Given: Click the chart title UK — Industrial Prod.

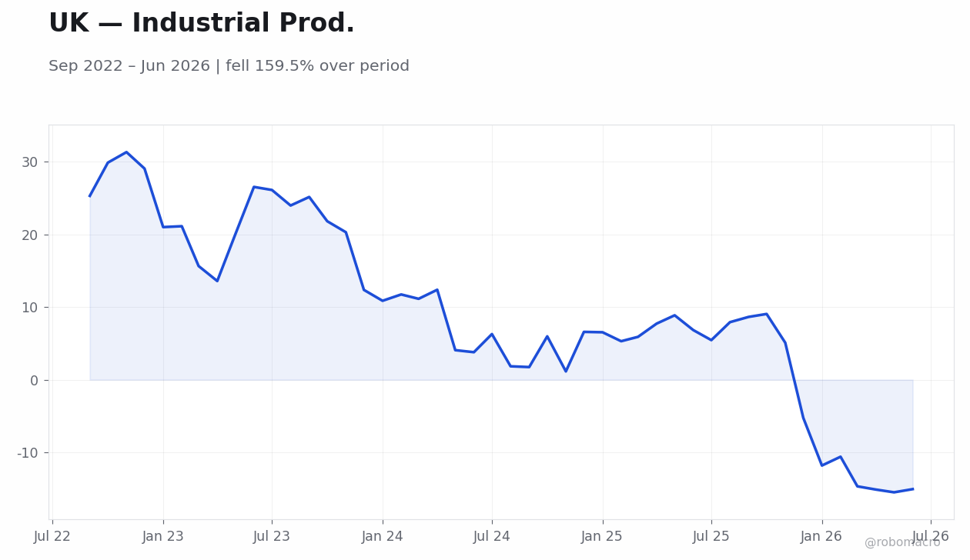Looking at the screenshot, I should coord(202,24).
